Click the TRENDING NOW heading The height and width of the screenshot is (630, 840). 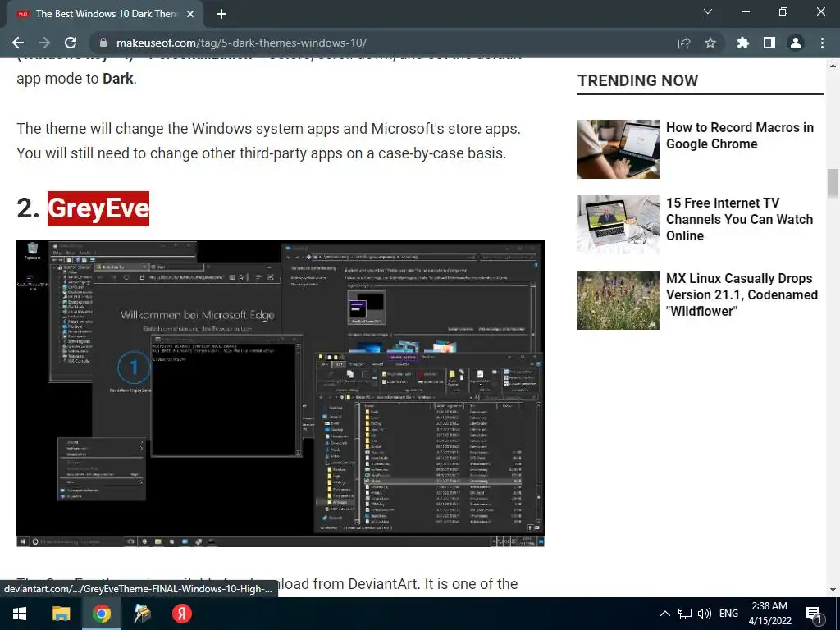(637, 80)
